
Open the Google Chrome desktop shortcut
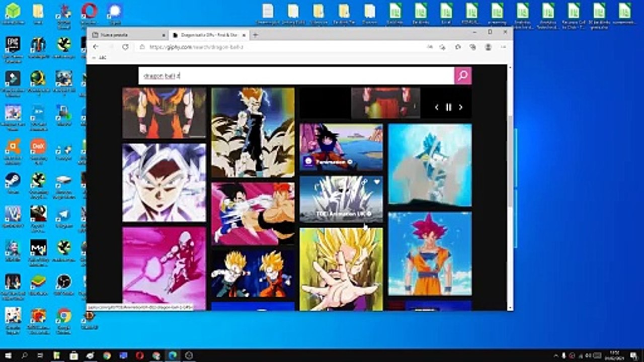pos(64,319)
